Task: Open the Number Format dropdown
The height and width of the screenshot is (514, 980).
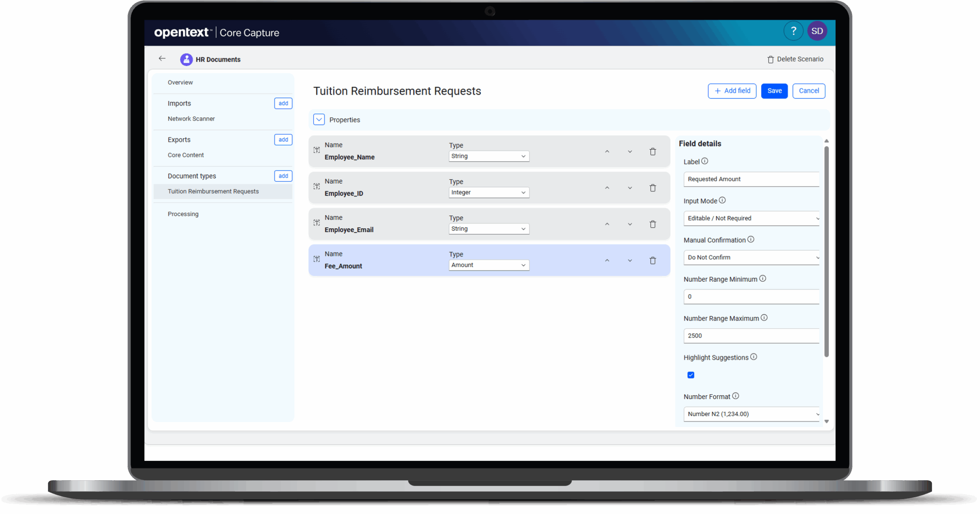Action: coord(751,414)
